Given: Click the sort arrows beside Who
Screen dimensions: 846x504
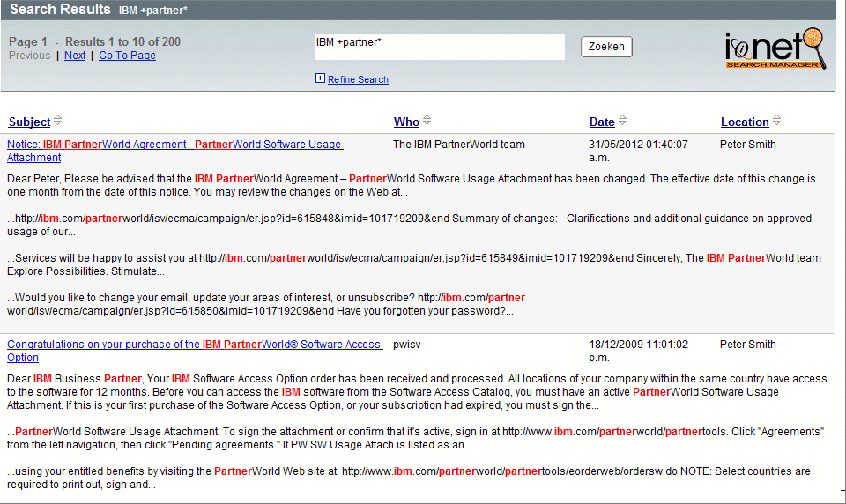Looking at the screenshot, I should [427, 121].
